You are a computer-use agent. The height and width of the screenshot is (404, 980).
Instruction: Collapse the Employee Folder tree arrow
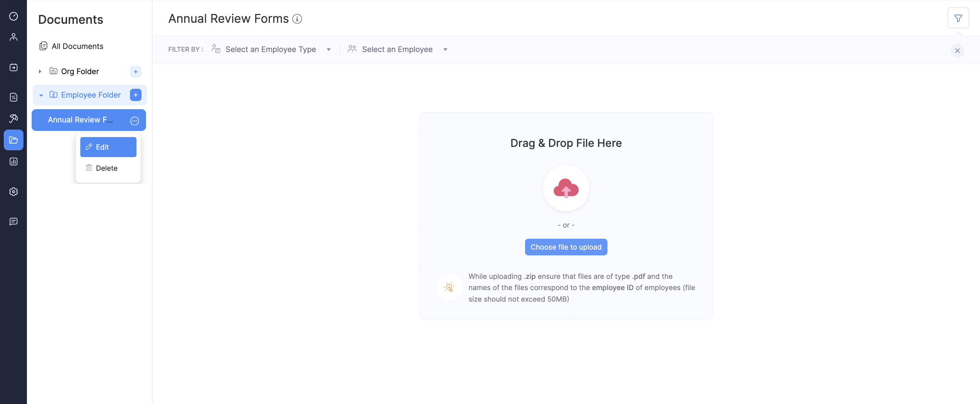(x=41, y=95)
